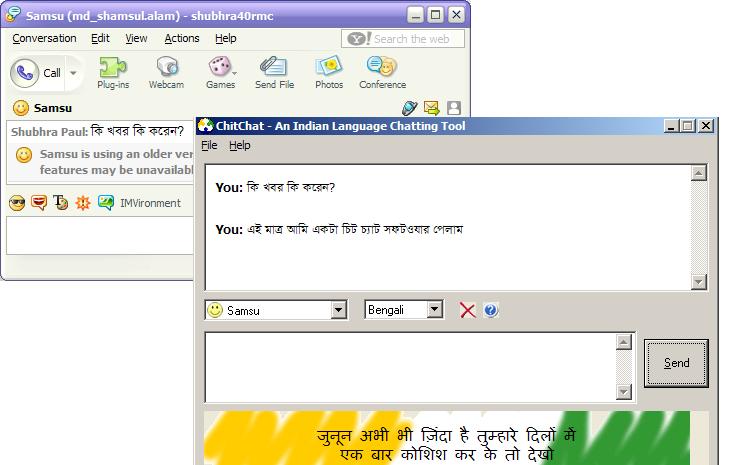Open the Help menu in Yahoo Messenger

tap(225, 38)
